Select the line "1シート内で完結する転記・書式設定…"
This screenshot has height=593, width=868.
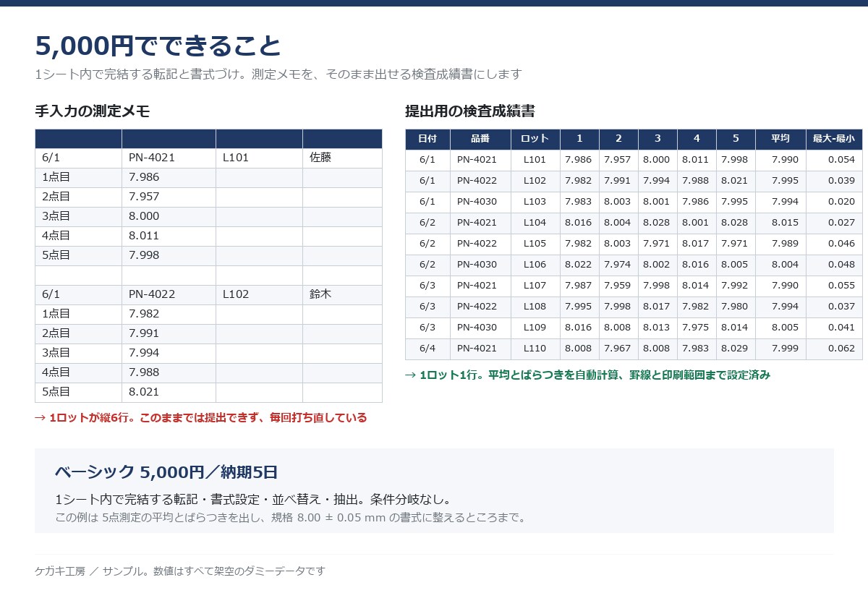[254, 500]
